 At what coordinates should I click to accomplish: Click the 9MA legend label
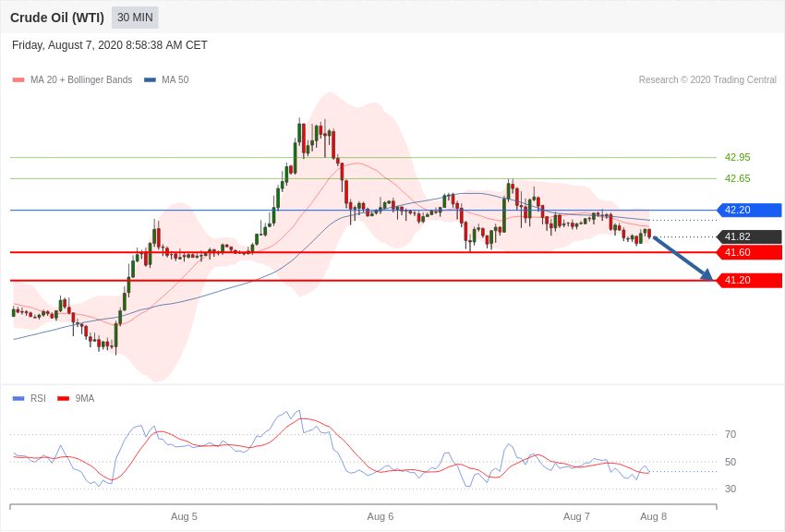point(85,398)
